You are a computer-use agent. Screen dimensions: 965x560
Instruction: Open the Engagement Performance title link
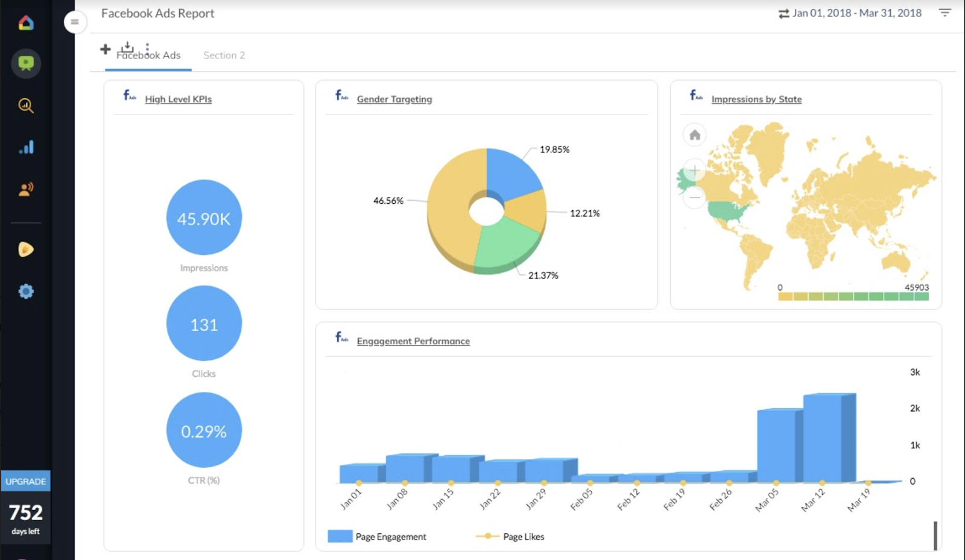[x=413, y=341]
